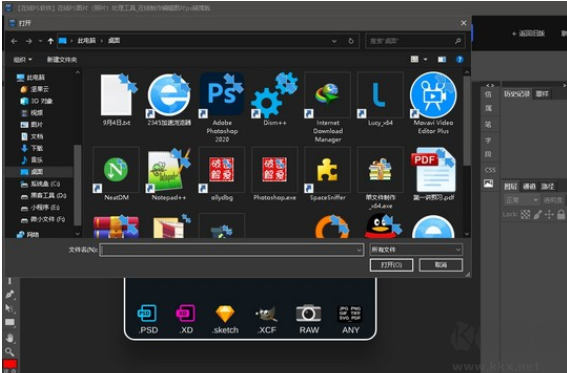567x373 pixels.
Task: Select the PDF file thumbnail
Action: (433, 170)
